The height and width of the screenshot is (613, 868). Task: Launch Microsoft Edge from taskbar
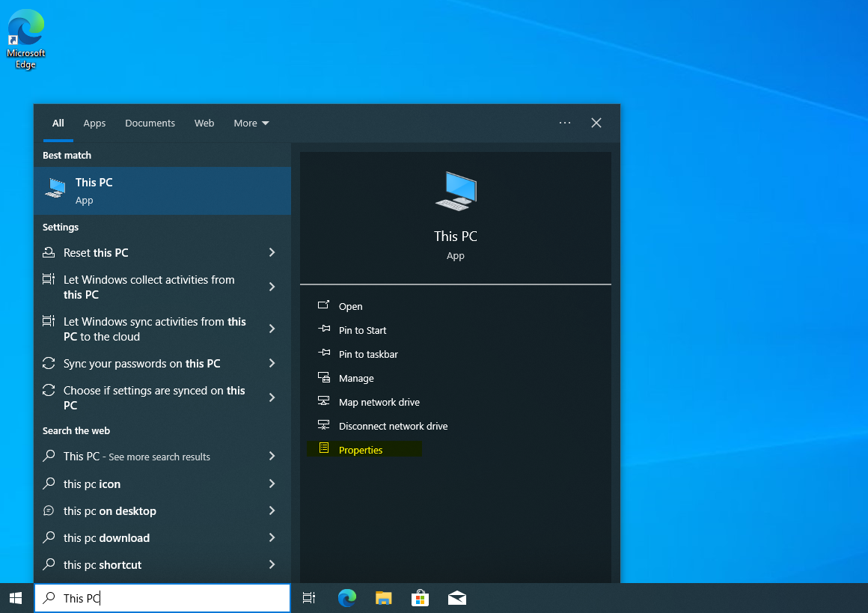coord(347,598)
